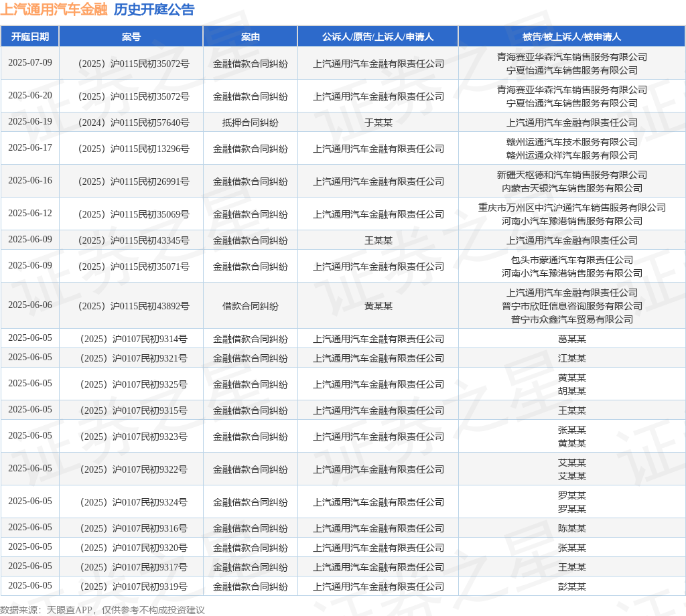Select defendant 包头市蒙通汽车有限责任公司
Screen dimensions: 686x616
572,260
